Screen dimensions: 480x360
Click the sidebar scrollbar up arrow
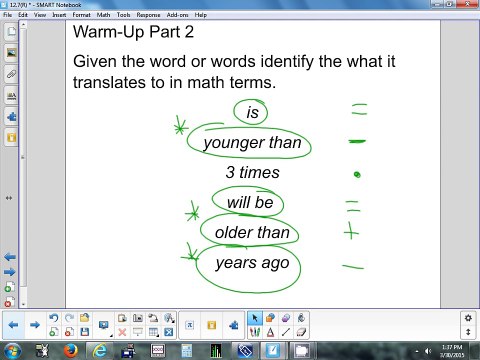(23, 25)
